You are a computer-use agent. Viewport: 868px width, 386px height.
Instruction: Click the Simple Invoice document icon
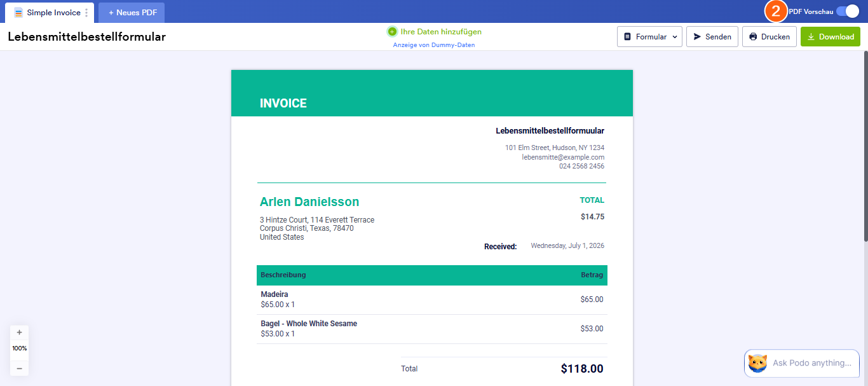(x=18, y=13)
